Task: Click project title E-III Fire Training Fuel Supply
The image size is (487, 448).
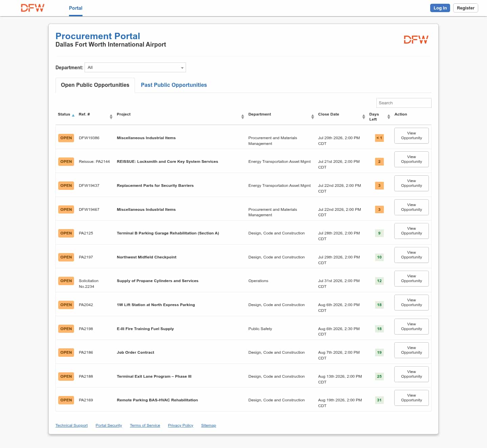Action: pyautogui.click(x=145, y=329)
